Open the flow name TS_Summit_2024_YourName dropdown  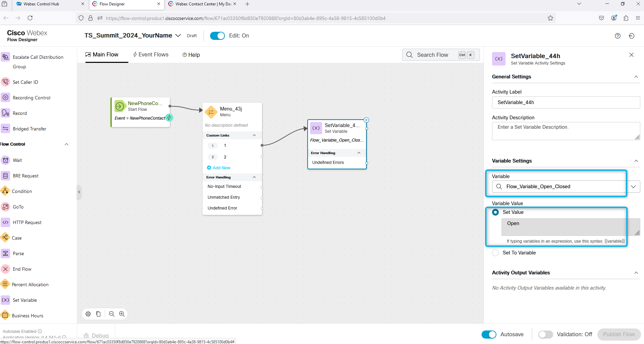point(178,35)
